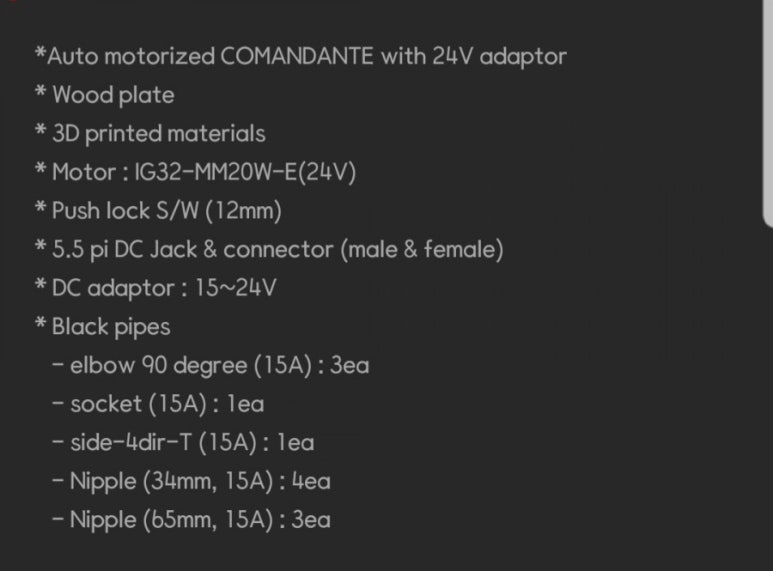Click the 'socket (15A) : 1ea' item
The height and width of the screenshot is (571, 773).
tap(158, 404)
